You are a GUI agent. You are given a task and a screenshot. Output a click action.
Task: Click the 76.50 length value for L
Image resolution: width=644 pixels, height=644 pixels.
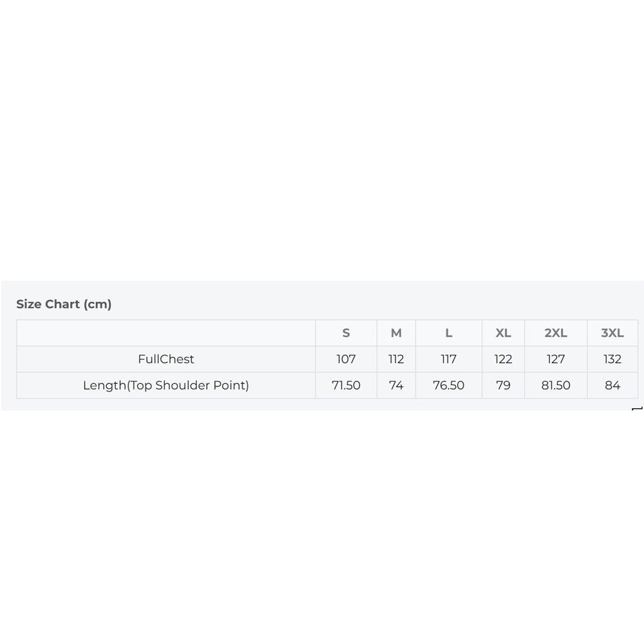point(448,385)
